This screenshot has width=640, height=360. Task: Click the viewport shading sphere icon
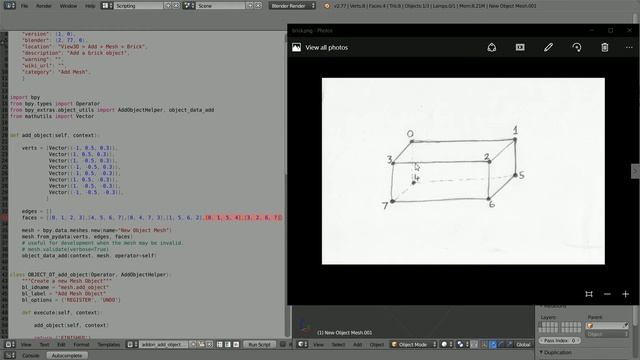446,344
